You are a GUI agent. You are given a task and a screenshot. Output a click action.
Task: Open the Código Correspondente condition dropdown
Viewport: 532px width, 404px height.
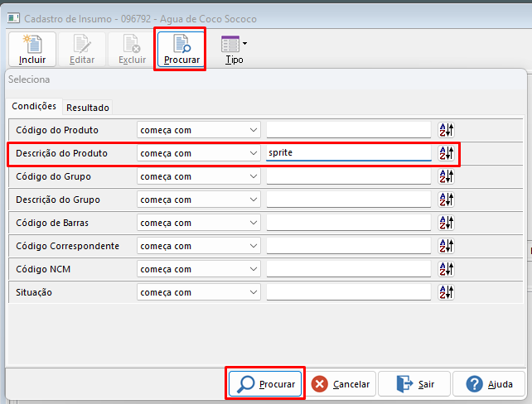pyautogui.click(x=199, y=246)
